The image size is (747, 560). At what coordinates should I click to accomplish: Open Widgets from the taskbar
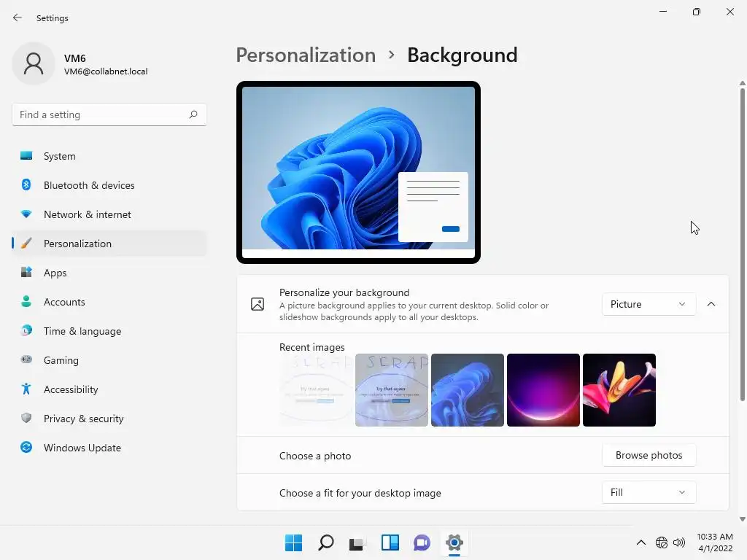[390, 542]
